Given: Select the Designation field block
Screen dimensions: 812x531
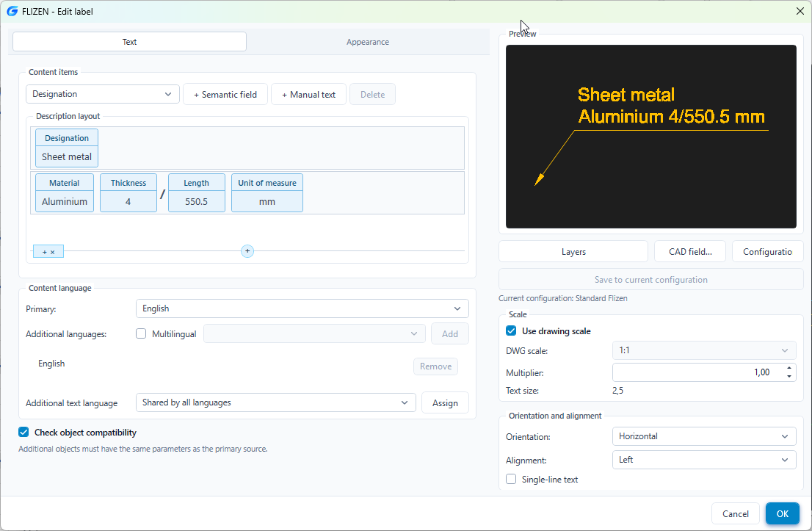Looking at the screenshot, I should (x=67, y=148).
